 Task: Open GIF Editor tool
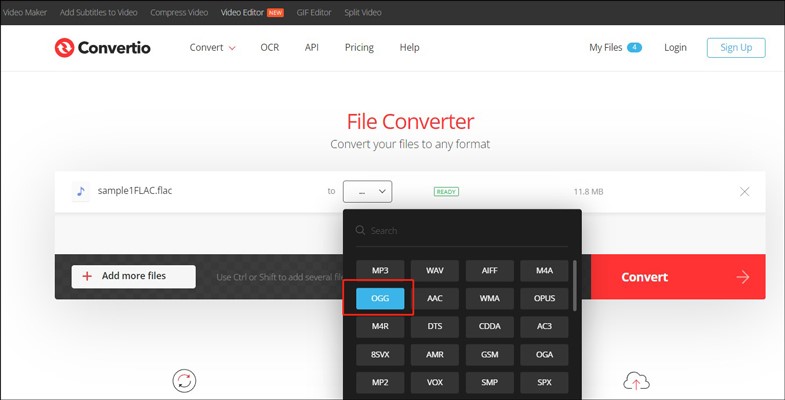pos(313,13)
